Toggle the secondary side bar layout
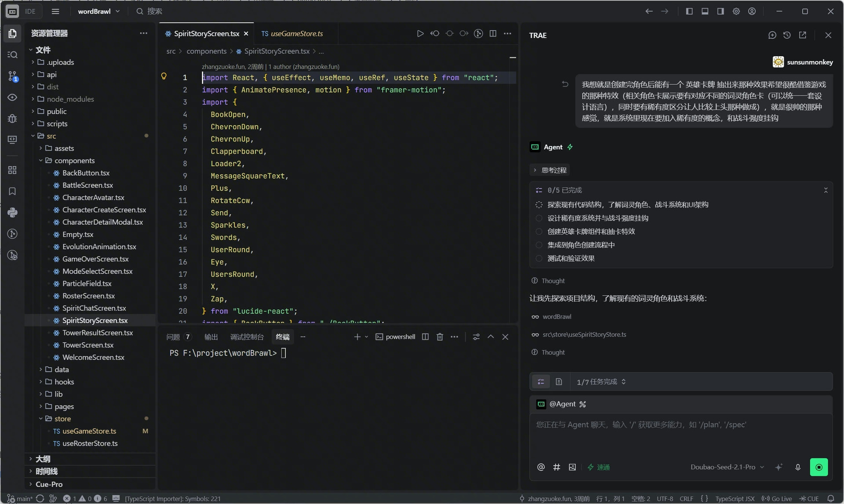This screenshot has height=504, width=844. pos(720,11)
